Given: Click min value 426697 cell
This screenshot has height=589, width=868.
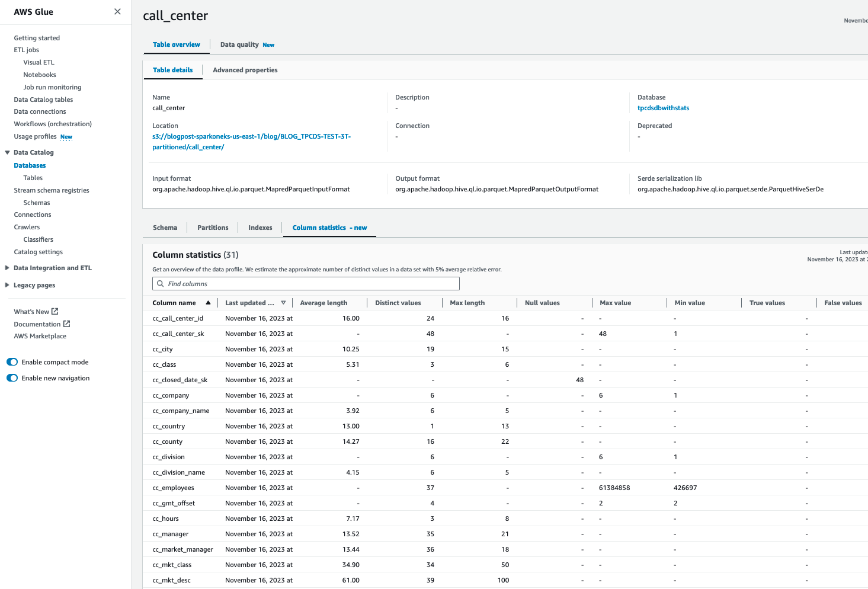Looking at the screenshot, I should click(x=685, y=488).
